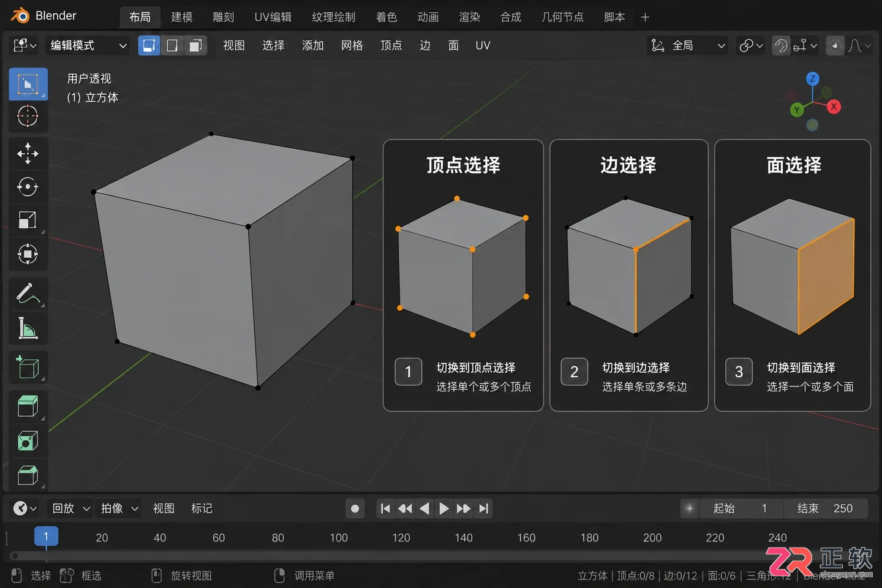Click the Blender logo icon

pyautogui.click(x=20, y=16)
